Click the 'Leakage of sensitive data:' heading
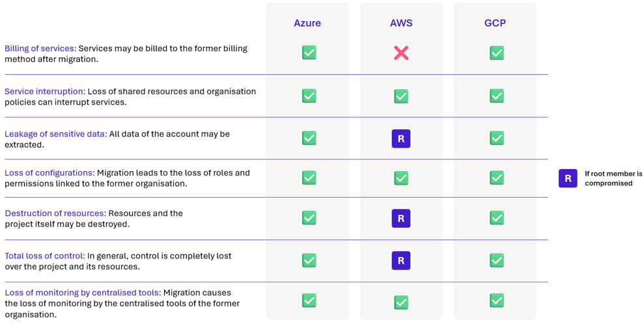 click(x=56, y=134)
